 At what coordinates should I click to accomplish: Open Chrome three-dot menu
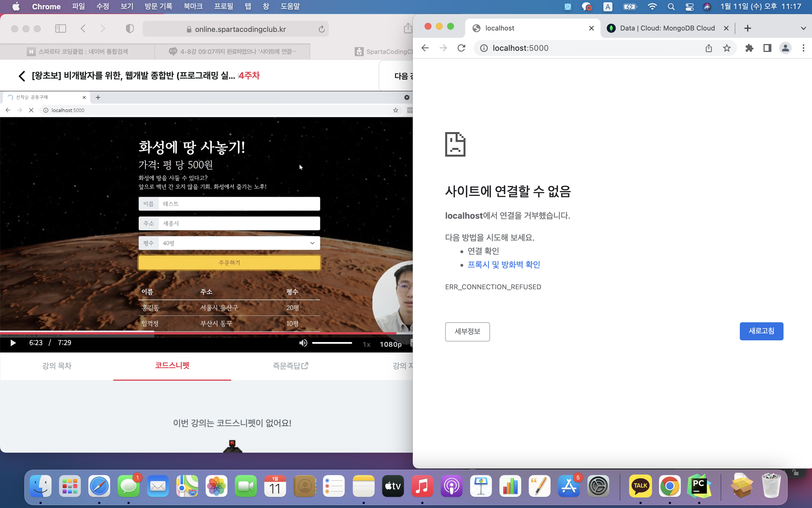click(x=803, y=48)
